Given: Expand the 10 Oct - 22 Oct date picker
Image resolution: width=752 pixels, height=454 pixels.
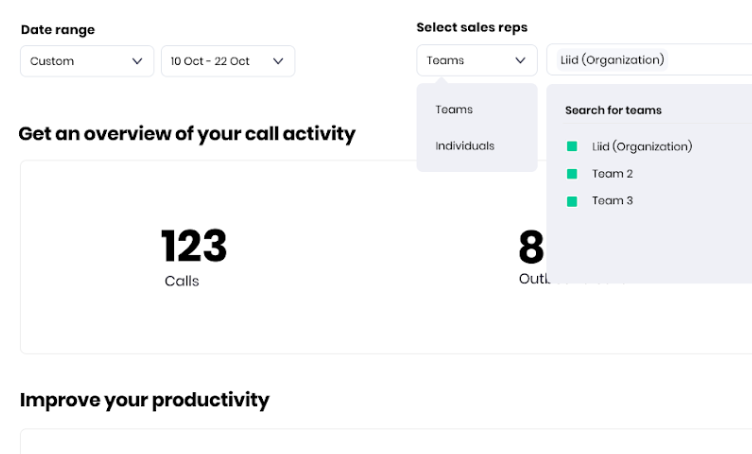Looking at the screenshot, I should coord(227,61).
